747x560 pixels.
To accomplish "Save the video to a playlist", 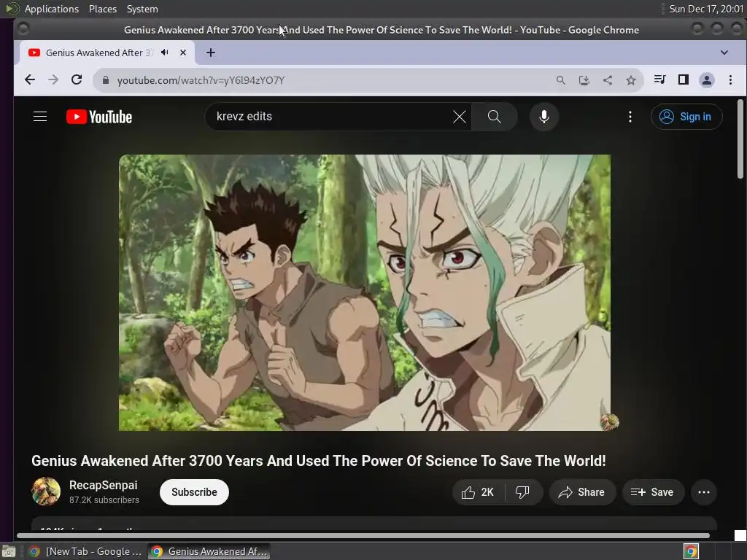I will [x=653, y=492].
